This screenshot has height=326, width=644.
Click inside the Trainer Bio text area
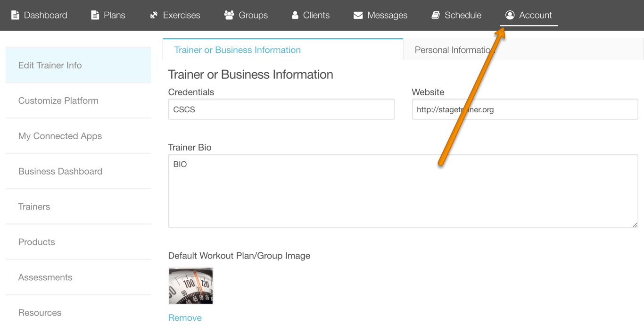pyautogui.click(x=403, y=191)
